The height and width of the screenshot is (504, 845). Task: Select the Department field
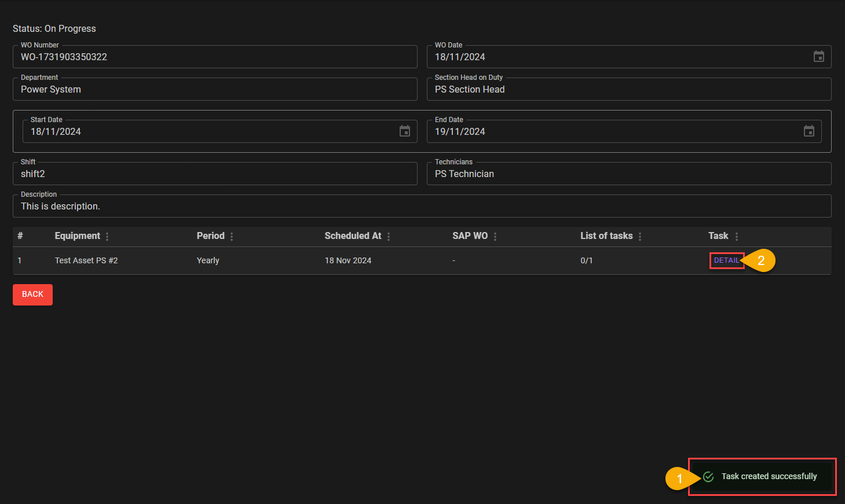[x=214, y=90]
